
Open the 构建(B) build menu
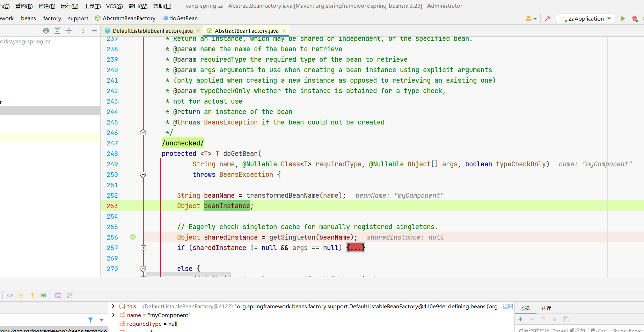point(47,6)
